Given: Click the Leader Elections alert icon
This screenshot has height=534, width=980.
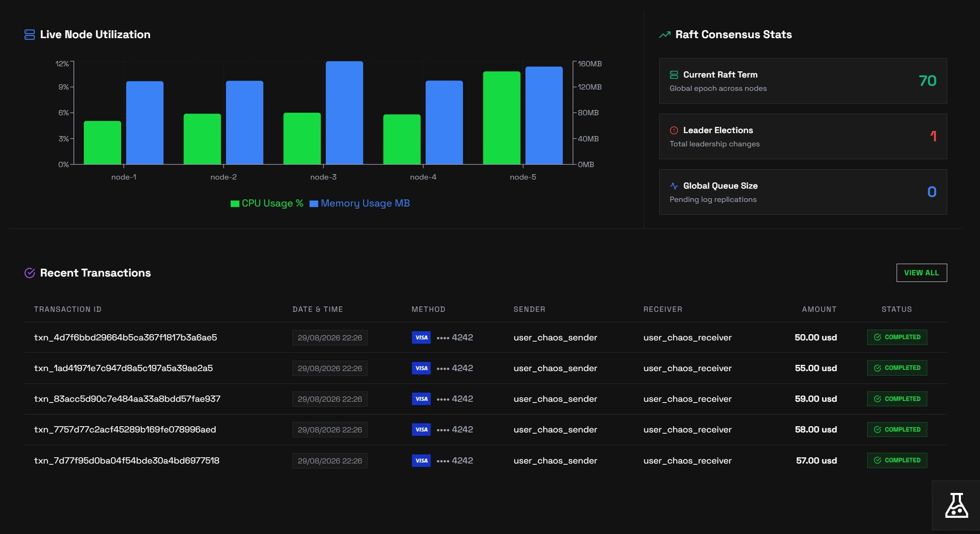Looking at the screenshot, I should point(674,130).
